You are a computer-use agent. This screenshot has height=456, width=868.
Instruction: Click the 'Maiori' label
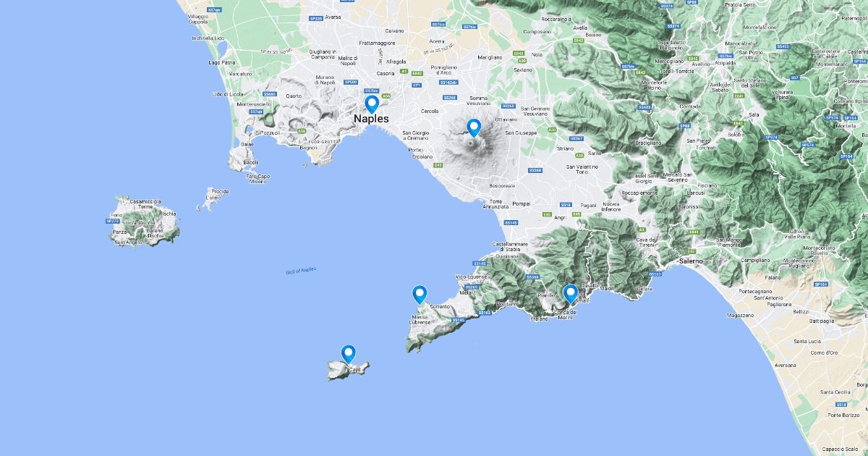coord(607,288)
